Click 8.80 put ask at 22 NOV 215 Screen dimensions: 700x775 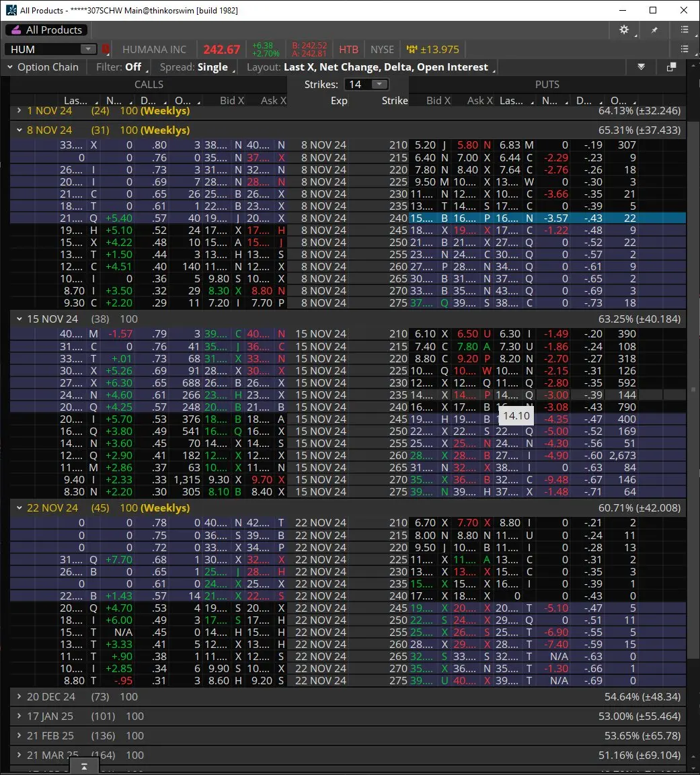[467, 535]
